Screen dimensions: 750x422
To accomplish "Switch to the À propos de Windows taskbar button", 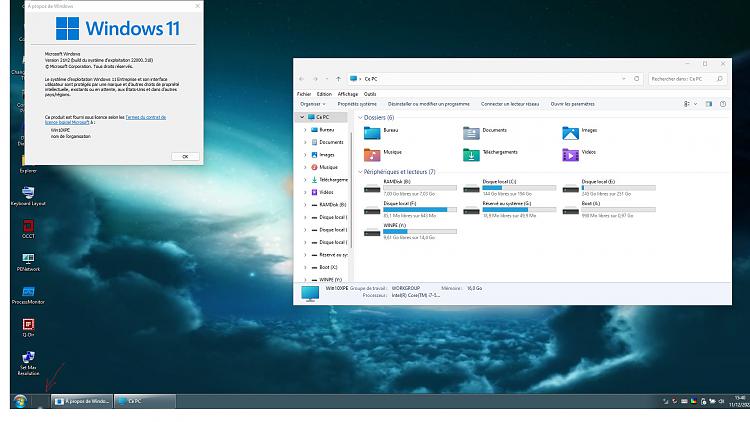I will [82, 401].
